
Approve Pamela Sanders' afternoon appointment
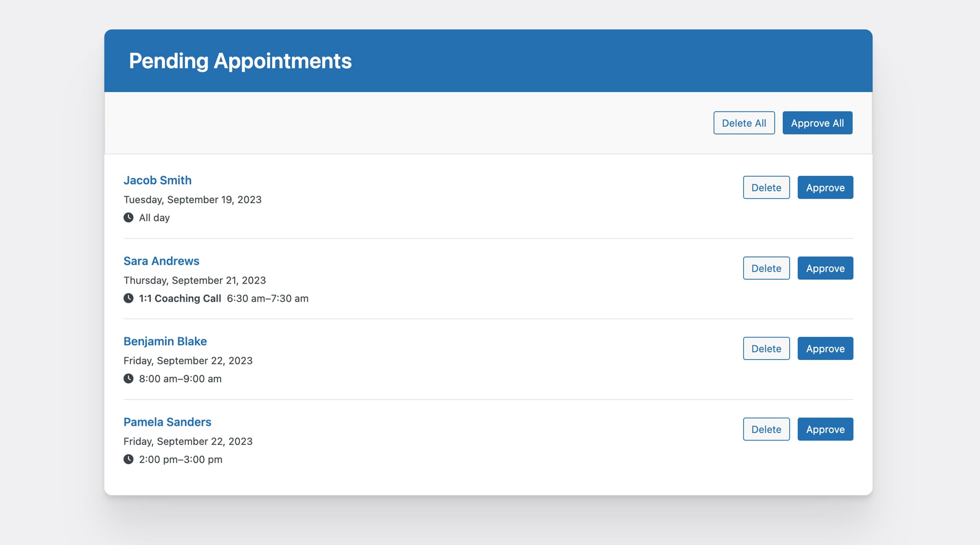click(825, 428)
